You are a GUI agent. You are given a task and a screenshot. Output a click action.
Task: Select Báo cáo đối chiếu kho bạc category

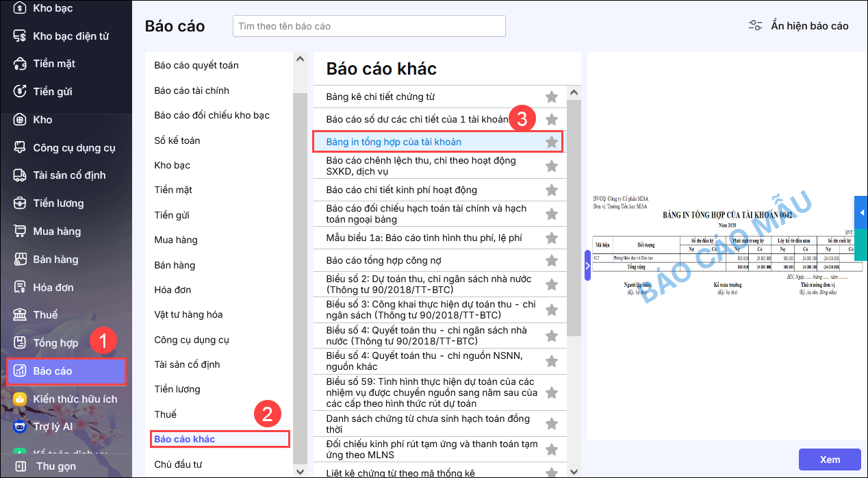click(x=212, y=115)
